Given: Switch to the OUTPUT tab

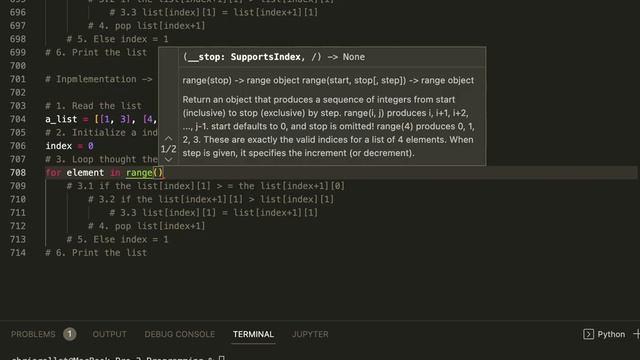Looking at the screenshot, I should (109, 334).
